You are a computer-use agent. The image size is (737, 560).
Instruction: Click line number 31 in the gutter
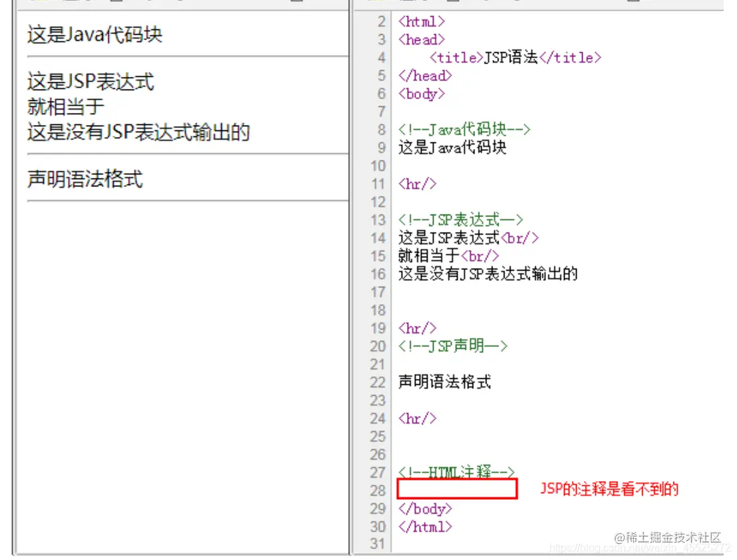click(378, 544)
